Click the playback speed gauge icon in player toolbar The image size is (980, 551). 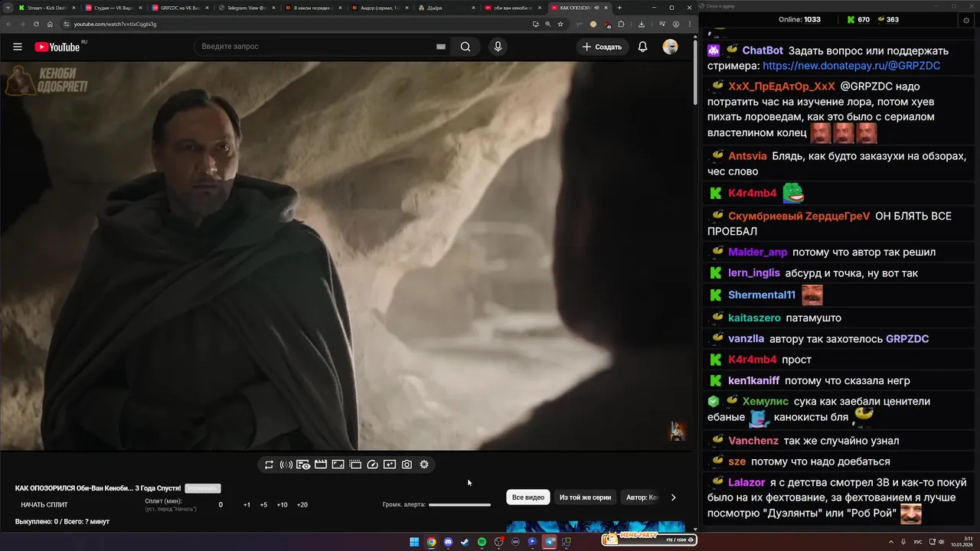coord(372,465)
